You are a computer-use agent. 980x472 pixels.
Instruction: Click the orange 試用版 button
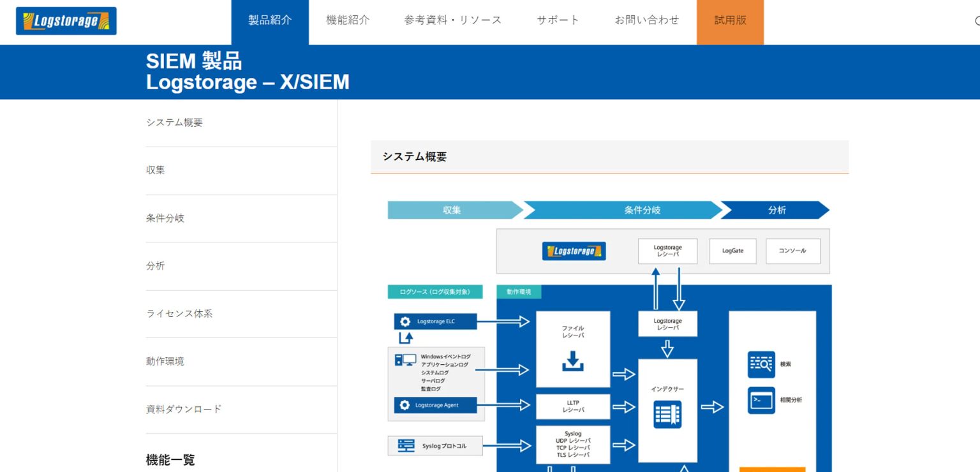click(x=729, y=20)
